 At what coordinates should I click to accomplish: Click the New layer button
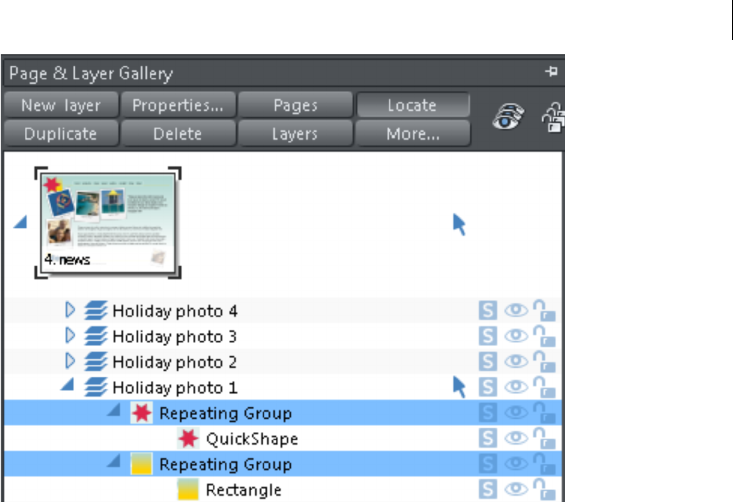click(x=61, y=105)
